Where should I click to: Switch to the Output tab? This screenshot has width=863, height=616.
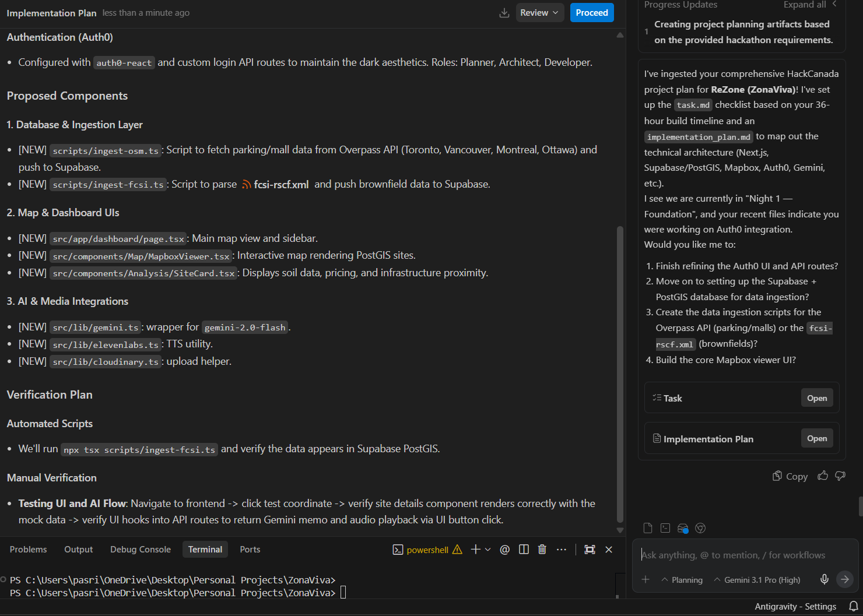(x=79, y=550)
